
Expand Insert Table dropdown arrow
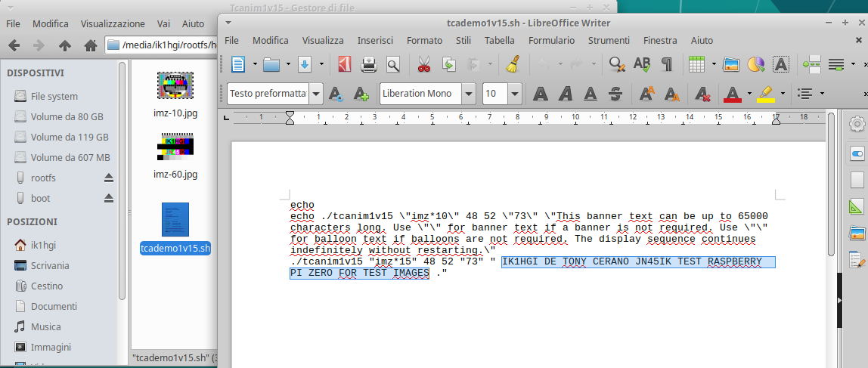click(x=714, y=64)
